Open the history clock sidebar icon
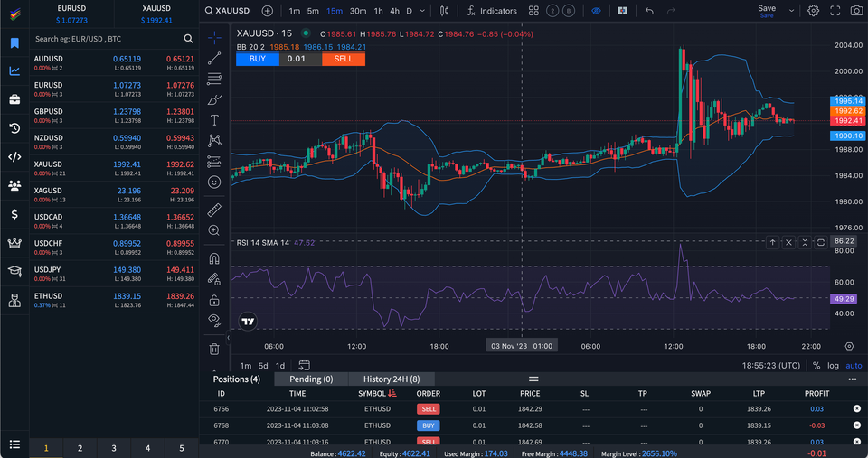 (x=15, y=128)
